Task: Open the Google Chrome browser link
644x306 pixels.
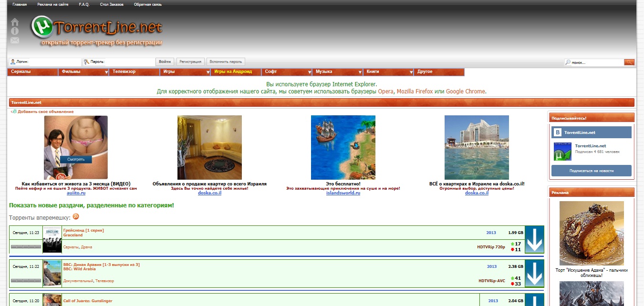Action: 466,91
